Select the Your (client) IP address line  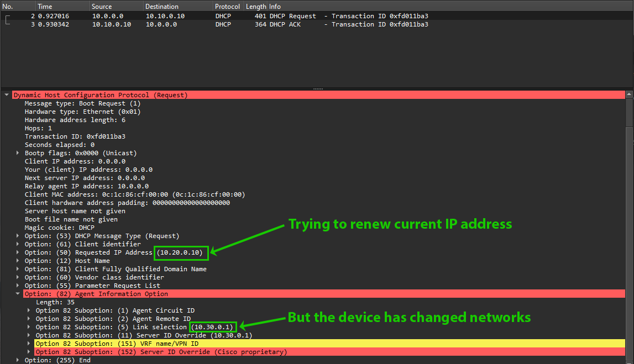pyautogui.click(x=88, y=170)
